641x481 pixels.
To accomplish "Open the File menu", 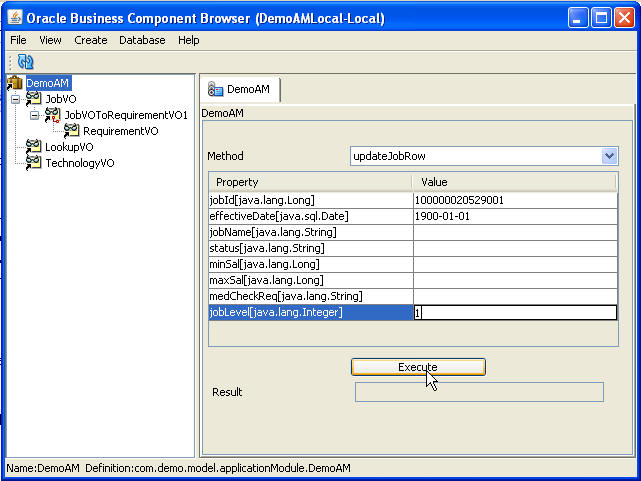I will 18,40.
